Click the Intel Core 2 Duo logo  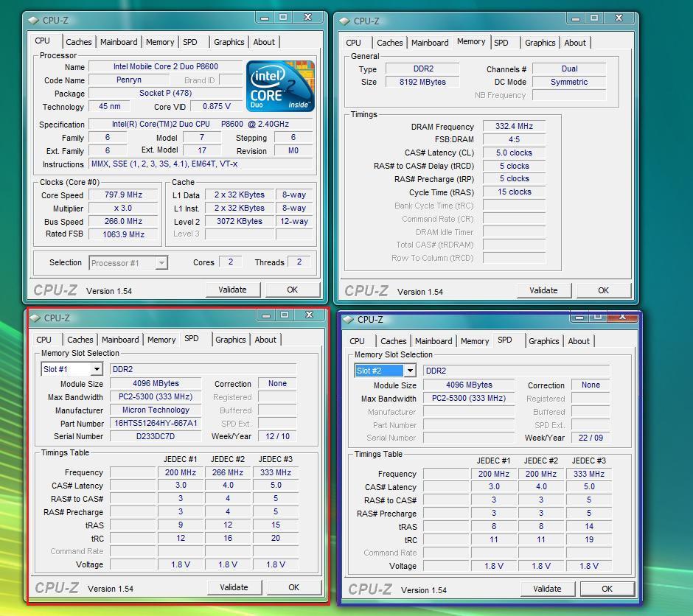click(279, 86)
